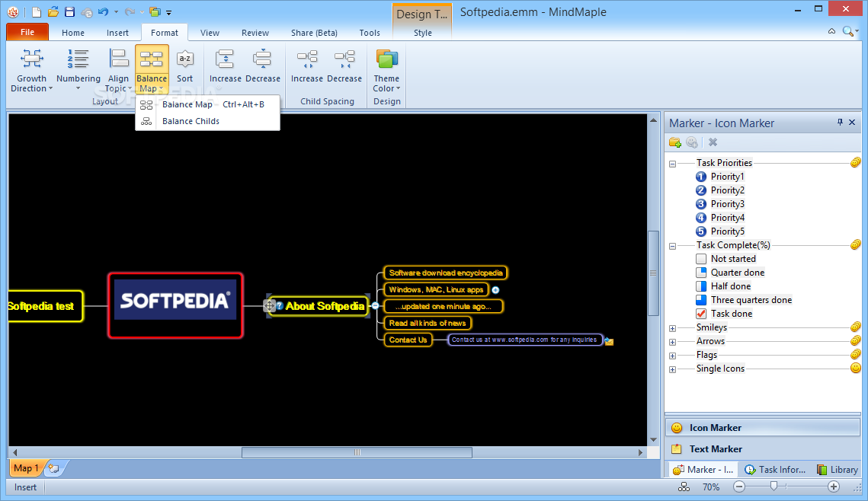Select the Quarter done marker
The image size is (868, 501).
[x=701, y=273]
